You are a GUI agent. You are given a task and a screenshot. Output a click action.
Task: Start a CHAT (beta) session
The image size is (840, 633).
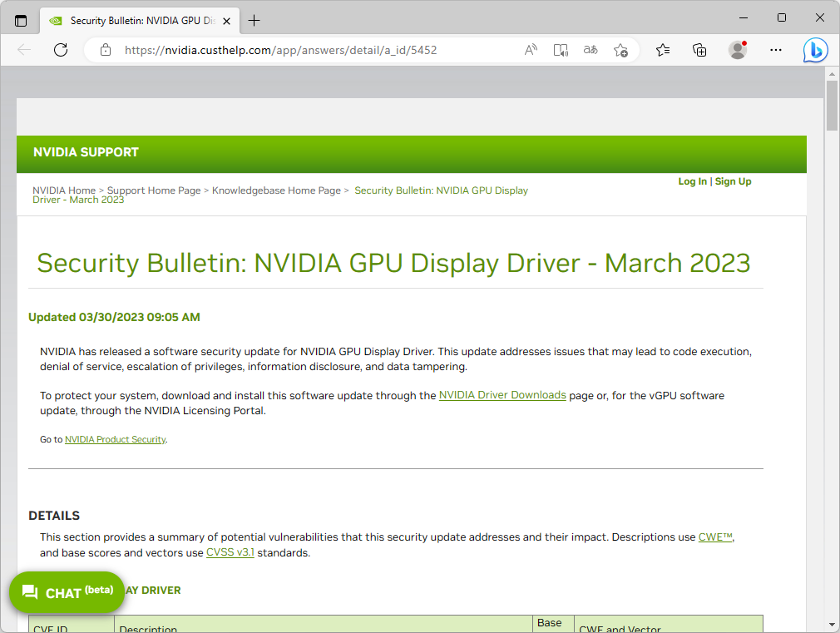[67, 592]
